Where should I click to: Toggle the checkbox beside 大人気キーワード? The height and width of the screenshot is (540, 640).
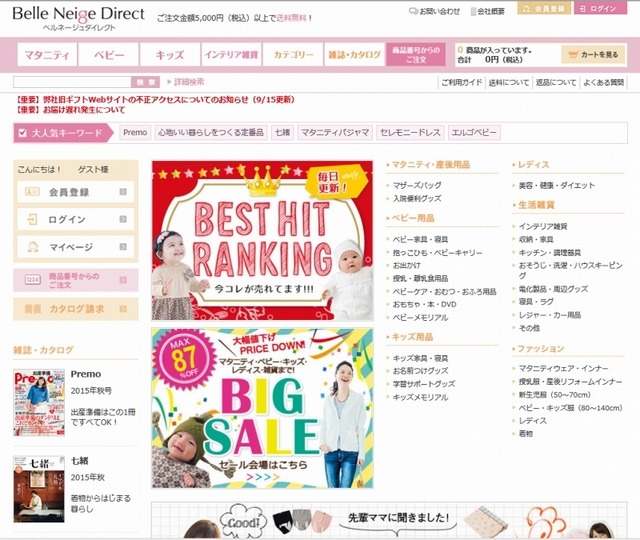(23, 133)
